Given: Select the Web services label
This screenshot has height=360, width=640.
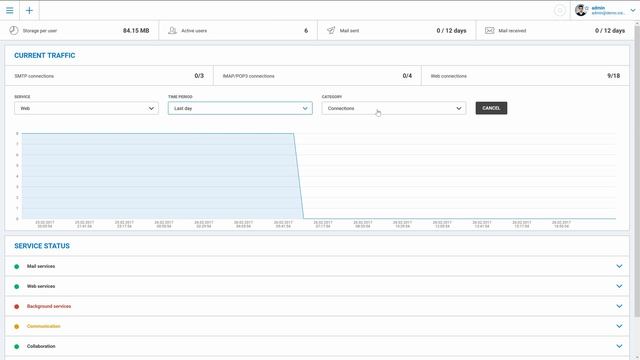Looking at the screenshot, I should click(41, 286).
